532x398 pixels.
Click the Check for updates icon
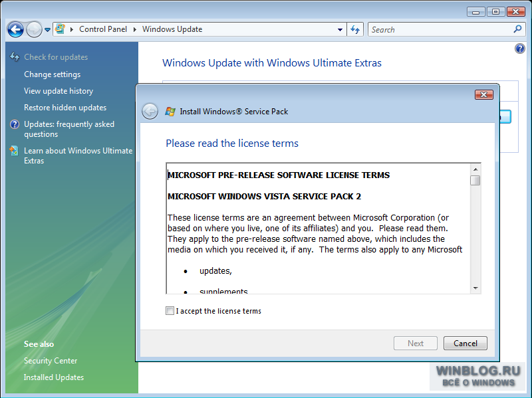point(15,56)
